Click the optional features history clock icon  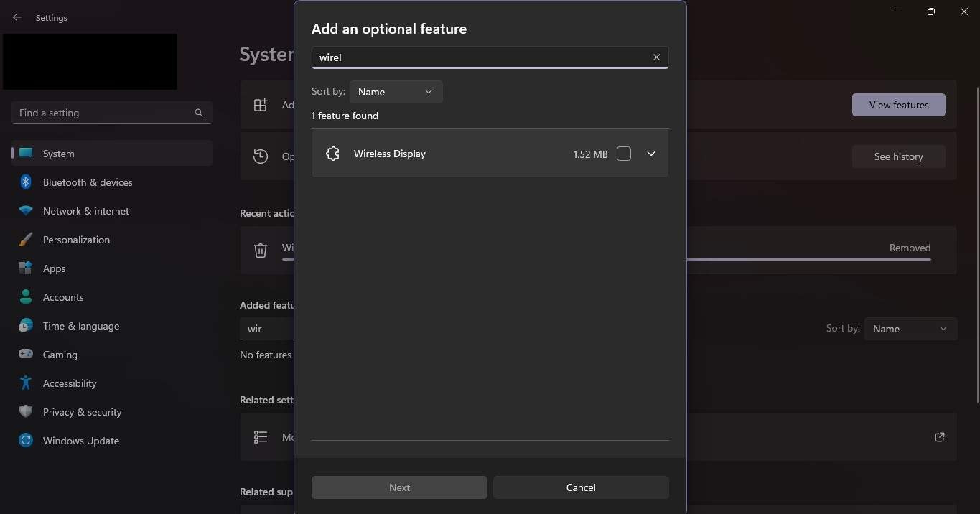(261, 156)
